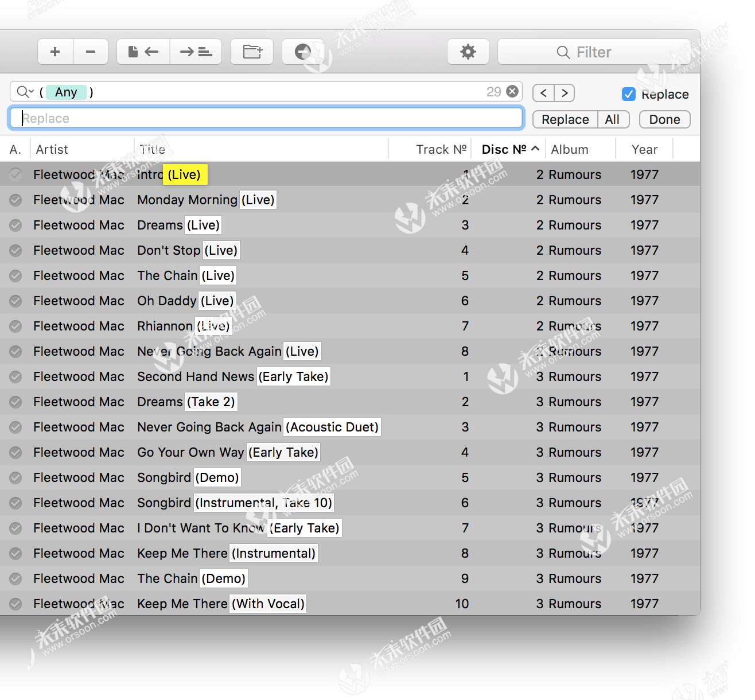Sort by the Year column header
This screenshot has height=700, width=755.
coord(644,149)
